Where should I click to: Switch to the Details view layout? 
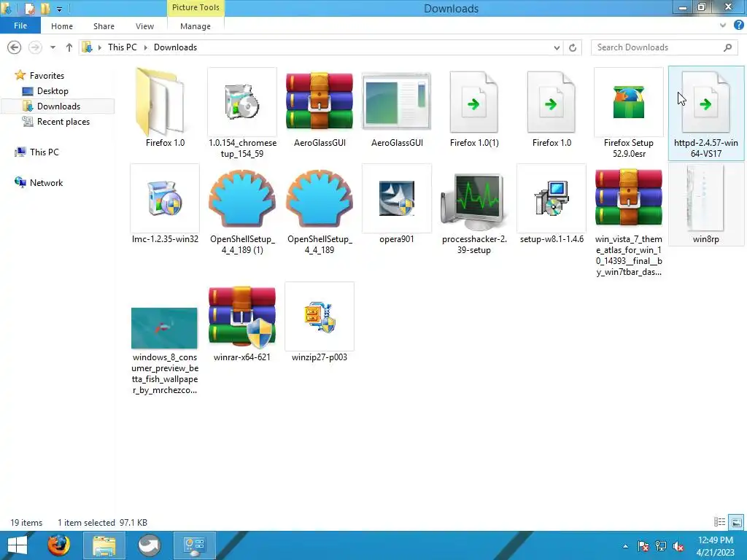pos(720,522)
